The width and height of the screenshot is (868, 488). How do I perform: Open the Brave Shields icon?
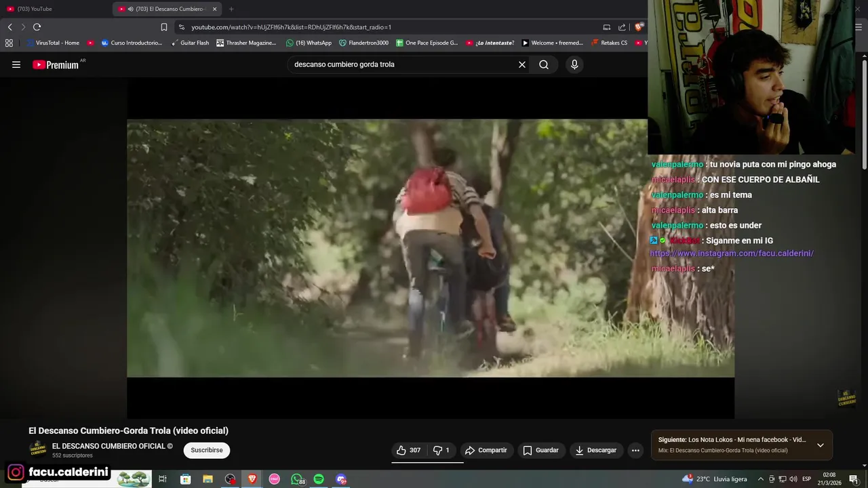(639, 27)
